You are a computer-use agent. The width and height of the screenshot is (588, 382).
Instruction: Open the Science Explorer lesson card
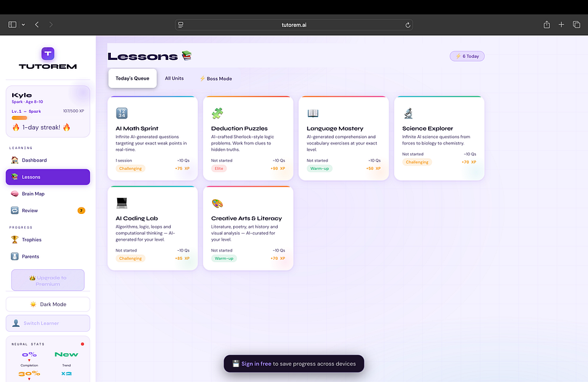(x=439, y=138)
